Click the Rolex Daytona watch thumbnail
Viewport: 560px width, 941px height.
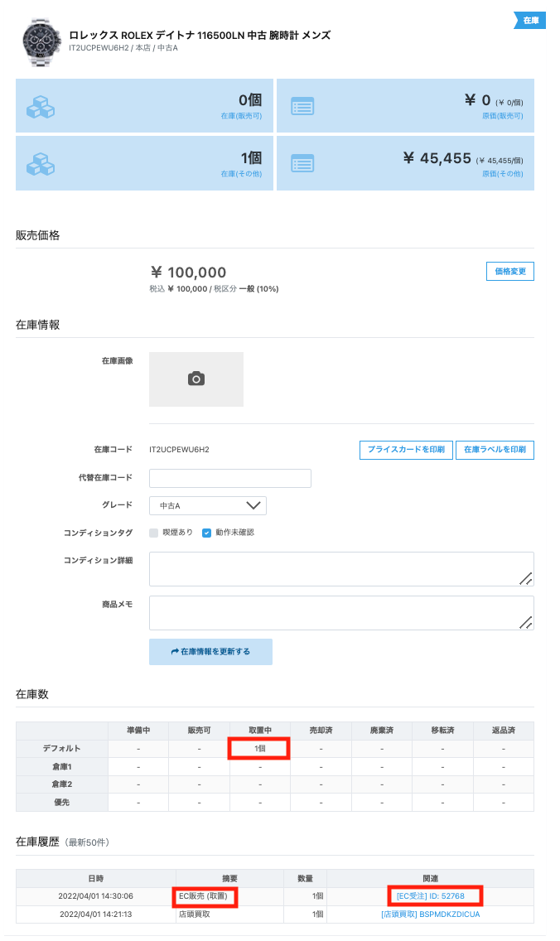(41, 42)
